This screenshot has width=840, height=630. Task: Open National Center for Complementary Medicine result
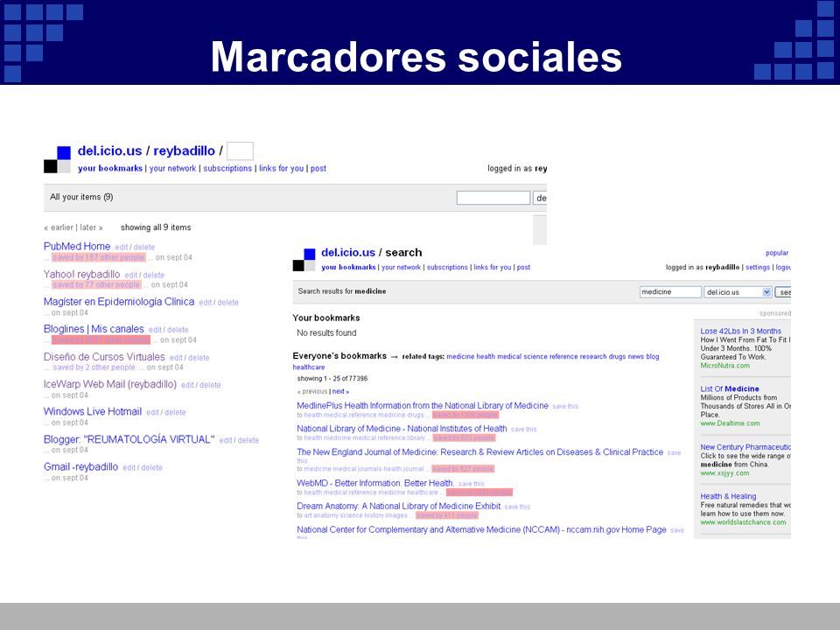481,530
